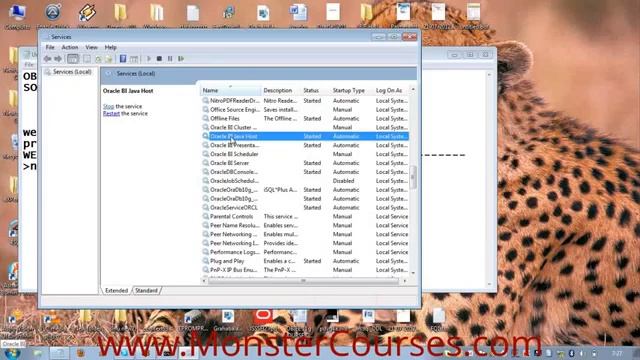This screenshot has height=360, width=640.
Task: Select the Peer Name Resolu... service row
Action: 305,225
